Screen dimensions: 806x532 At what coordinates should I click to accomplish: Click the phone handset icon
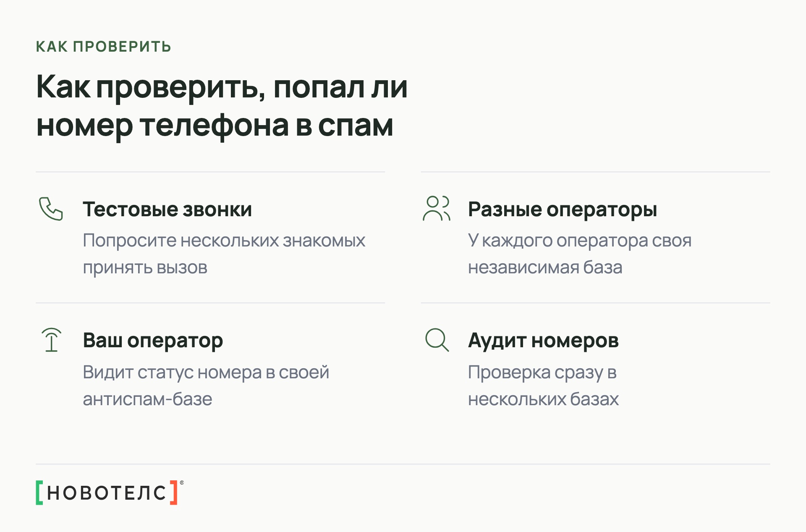(x=51, y=209)
